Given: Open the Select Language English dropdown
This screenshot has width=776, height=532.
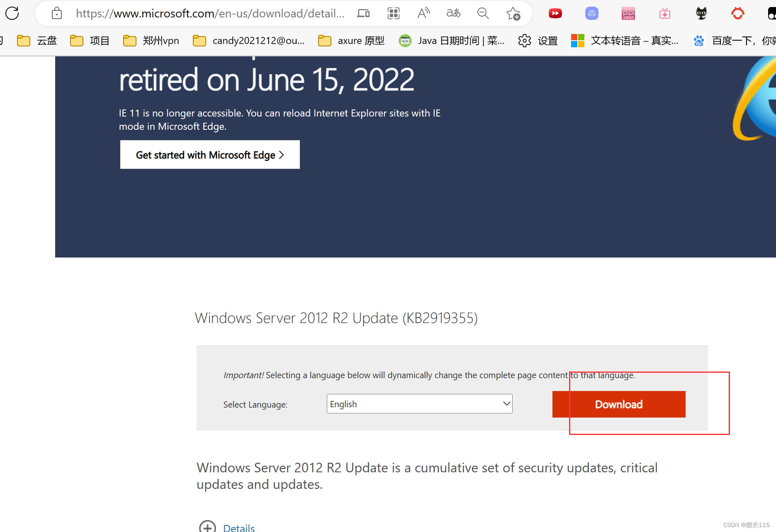Looking at the screenshot, I should coord(420,404).
